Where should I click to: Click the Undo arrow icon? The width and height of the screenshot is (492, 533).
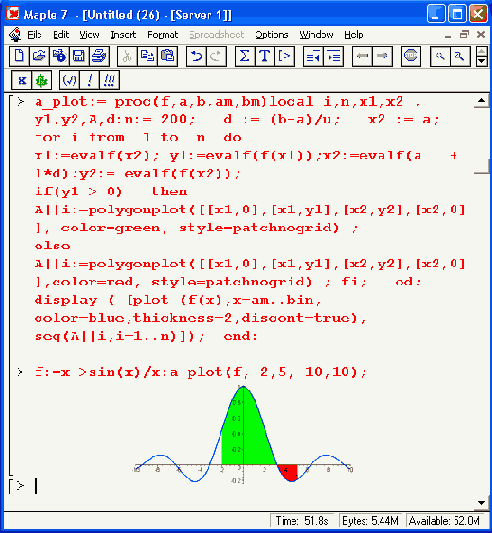coord(196,56)
